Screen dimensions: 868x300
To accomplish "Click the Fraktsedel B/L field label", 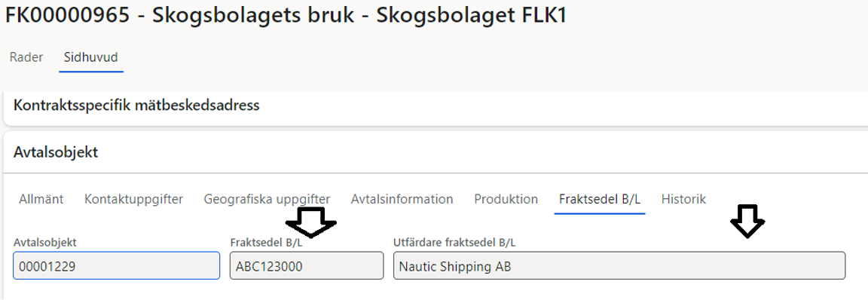I will (266, 243).
